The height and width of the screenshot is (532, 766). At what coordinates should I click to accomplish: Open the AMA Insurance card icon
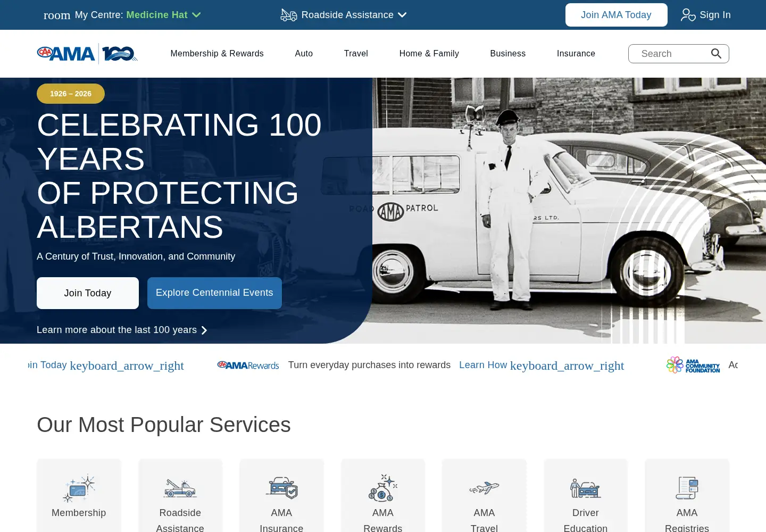[281, 488]
